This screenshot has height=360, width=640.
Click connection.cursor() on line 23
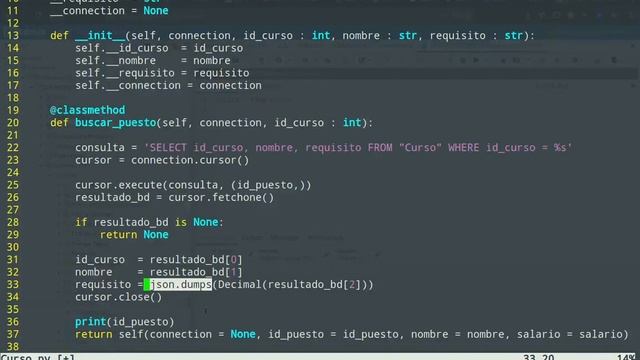pos(190,160)
